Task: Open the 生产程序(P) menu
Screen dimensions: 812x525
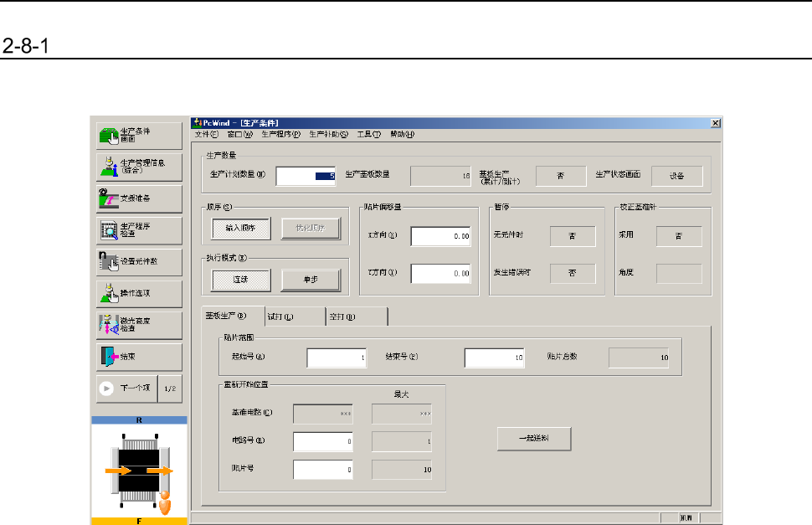Action: (x=280, y=135)
